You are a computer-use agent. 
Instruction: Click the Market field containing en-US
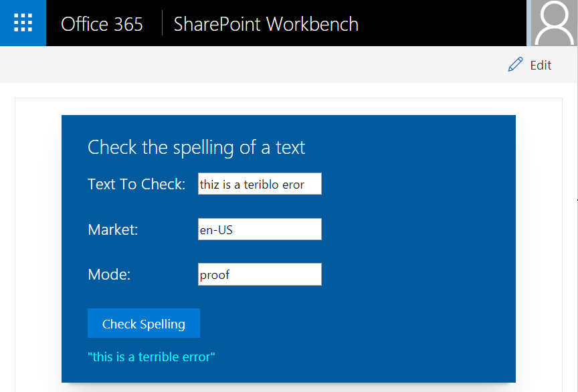tap(260, 229)
